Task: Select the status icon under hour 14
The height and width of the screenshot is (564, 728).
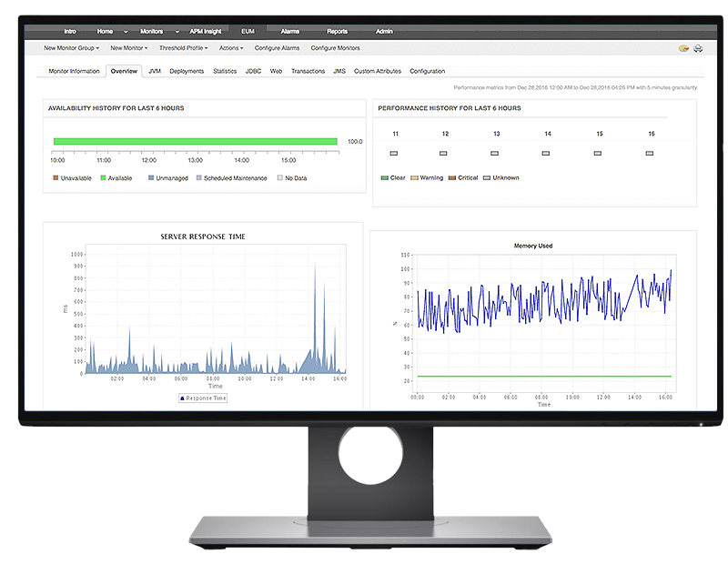Action: [546, 153]
